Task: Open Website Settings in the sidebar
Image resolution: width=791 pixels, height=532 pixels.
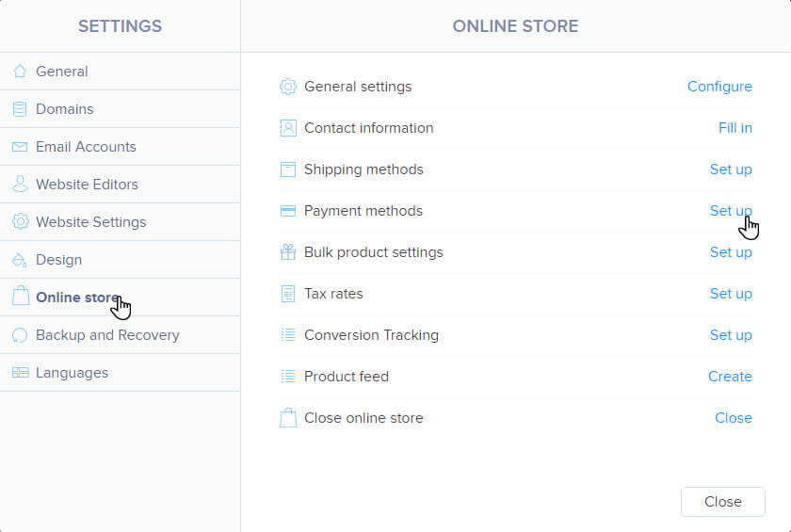Action: [90, 222]
